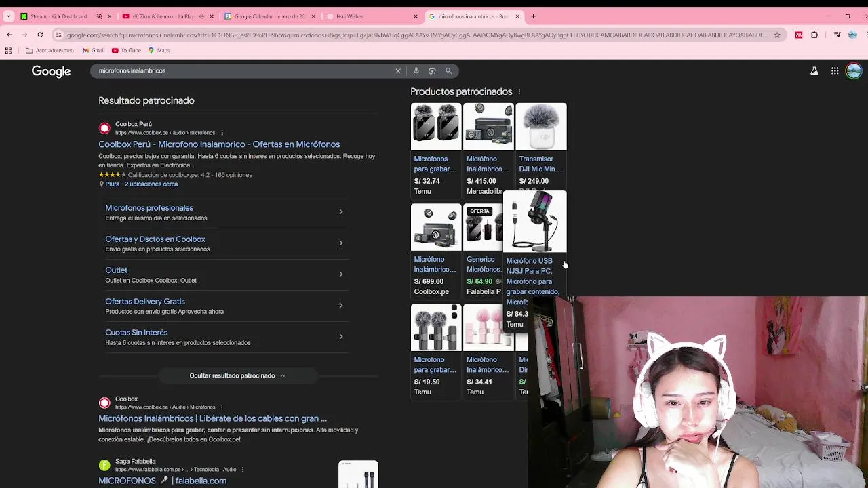The width and height of the screenshot is (868, 488).
Task: Open the Gmail bookmark
Action: coord(94,50)
